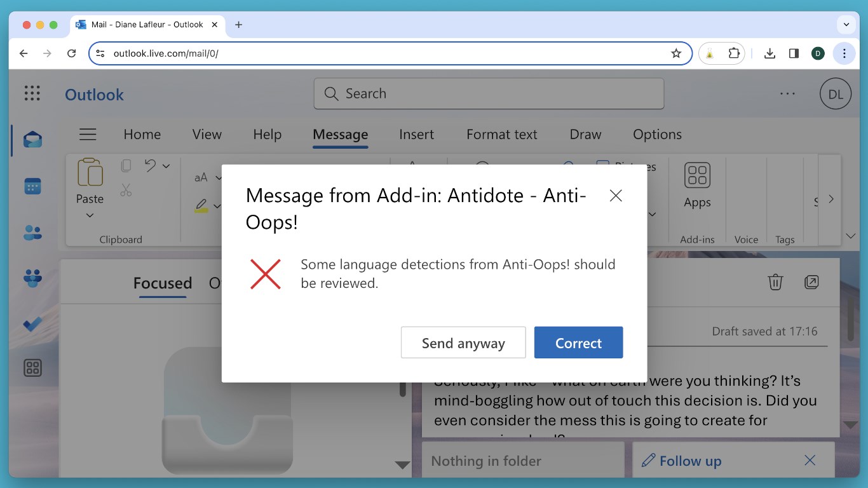
Task: Close the Follow up draft tab
Action: (x=810, y=461)
